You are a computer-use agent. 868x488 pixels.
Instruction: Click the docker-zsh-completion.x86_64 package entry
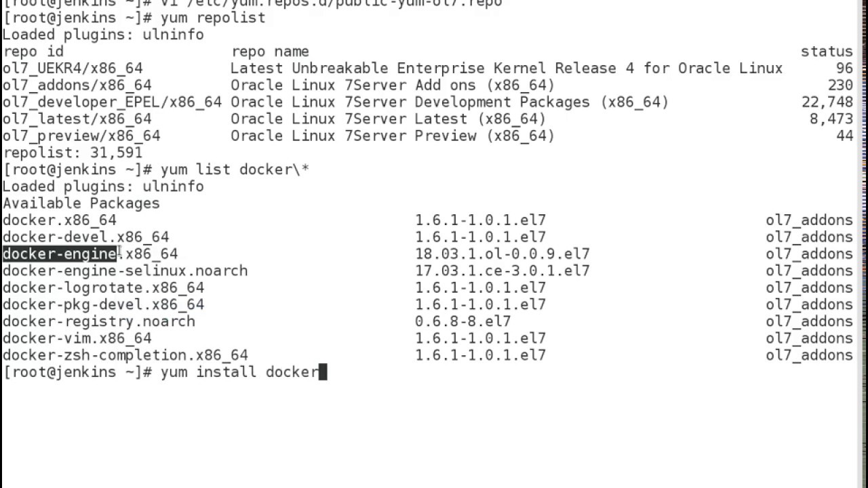tap(125, 356)
